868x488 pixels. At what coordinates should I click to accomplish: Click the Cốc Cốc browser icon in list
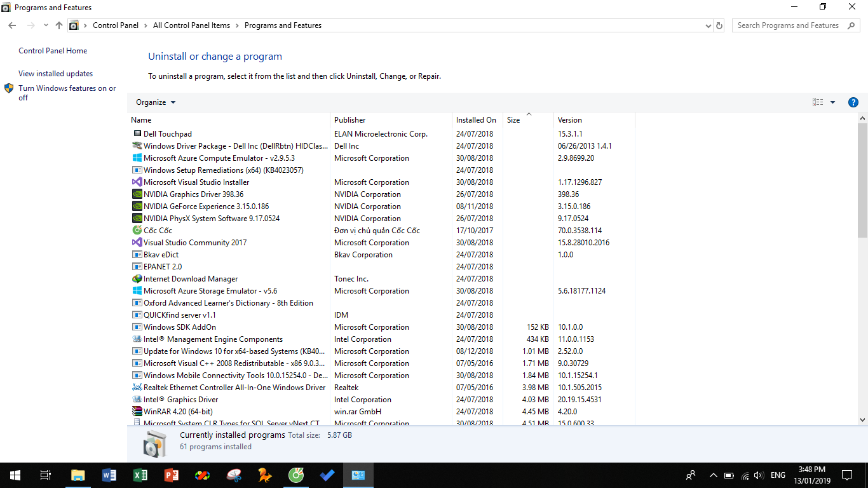pyautogui.click(x=137, y=231)
